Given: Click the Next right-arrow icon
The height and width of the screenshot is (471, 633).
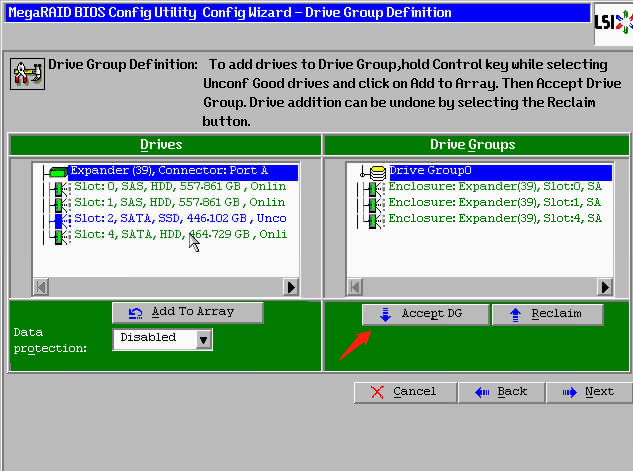Looking at the screenshot, I should [x=570, y=392].
